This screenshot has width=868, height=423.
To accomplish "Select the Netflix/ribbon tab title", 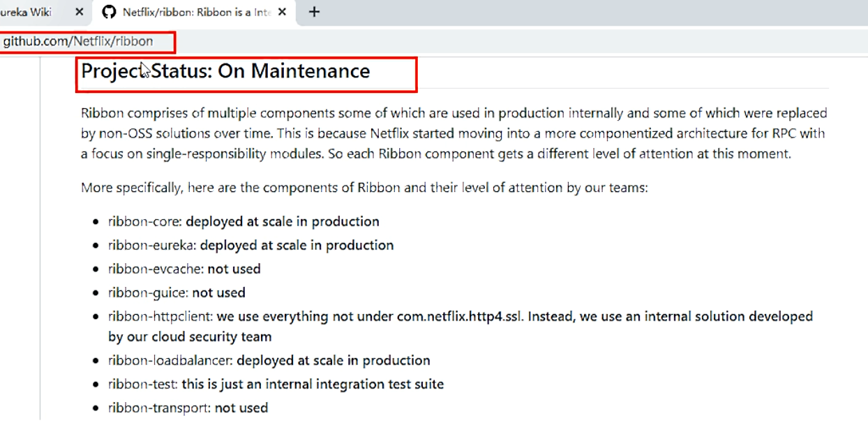I will coord(197,12).
